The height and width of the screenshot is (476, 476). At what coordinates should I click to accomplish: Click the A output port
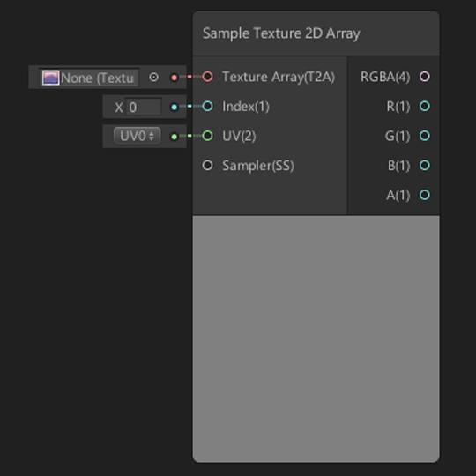[424, 195]
